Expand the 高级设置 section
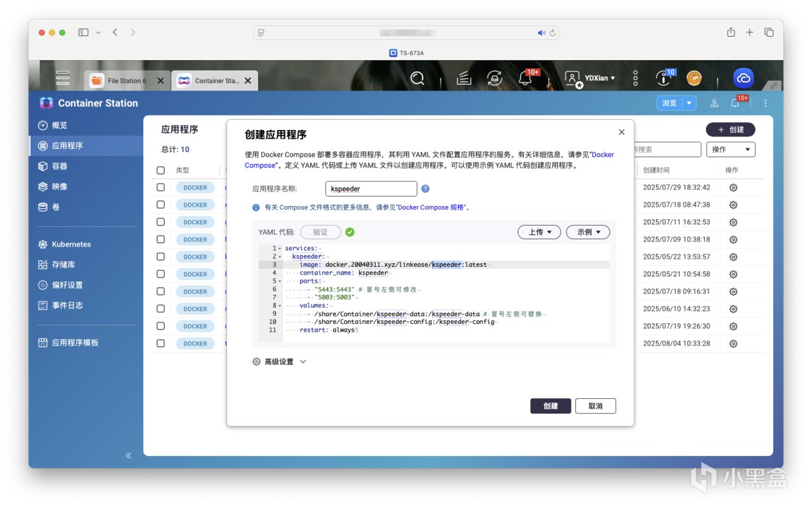This screenshot has width=812, height=506. [x=279, y=361]
